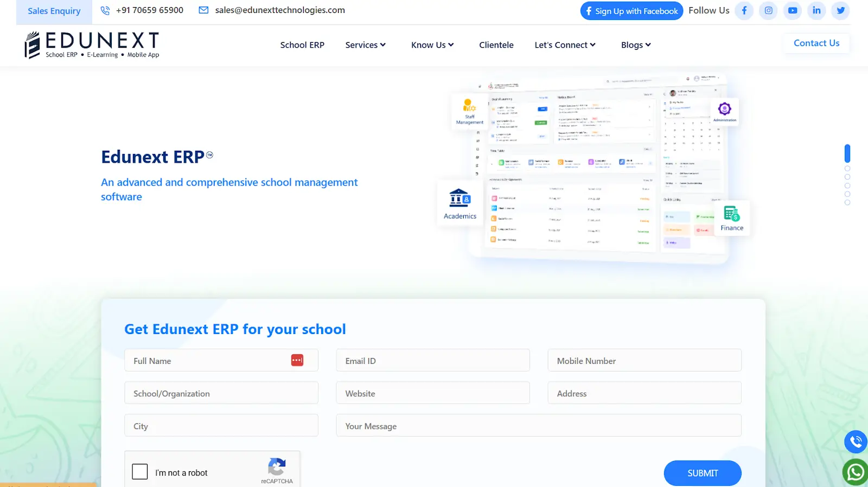Click the Address input field
This screenshot has width=868, height=487.
tap(644, 393)
